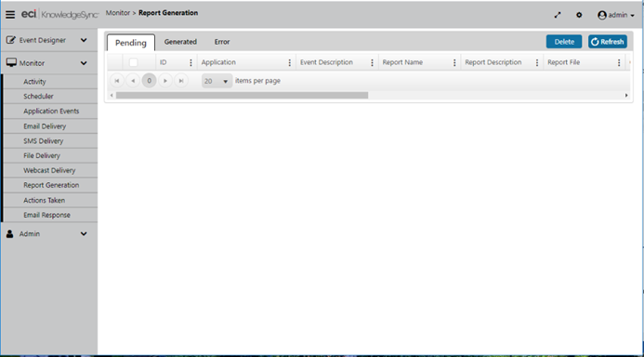Click the right arrow of horizontal scrollbar
This screenshot has width=644, height=357.
(626, 96)
